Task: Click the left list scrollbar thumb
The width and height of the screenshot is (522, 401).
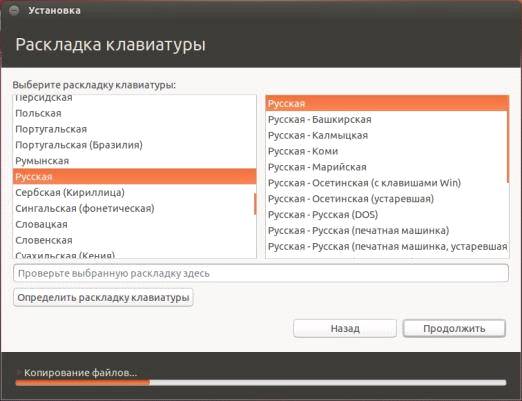Action: [x=255, y=204]
